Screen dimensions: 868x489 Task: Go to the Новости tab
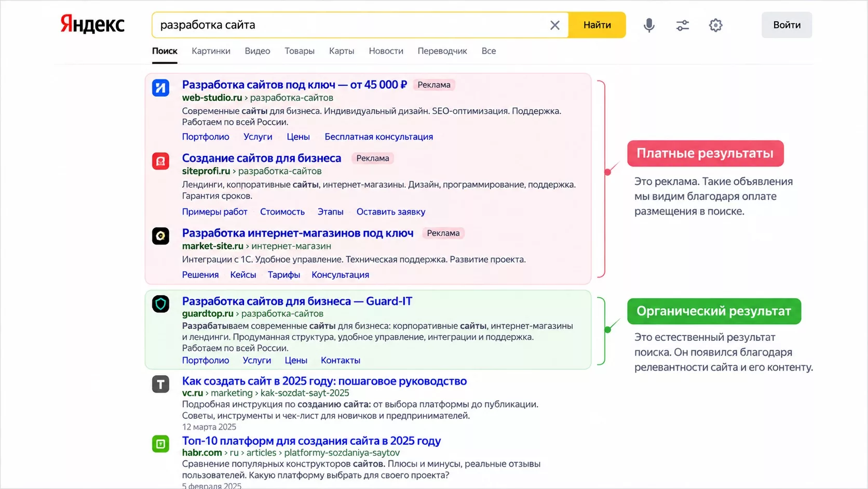pos(386,51)
